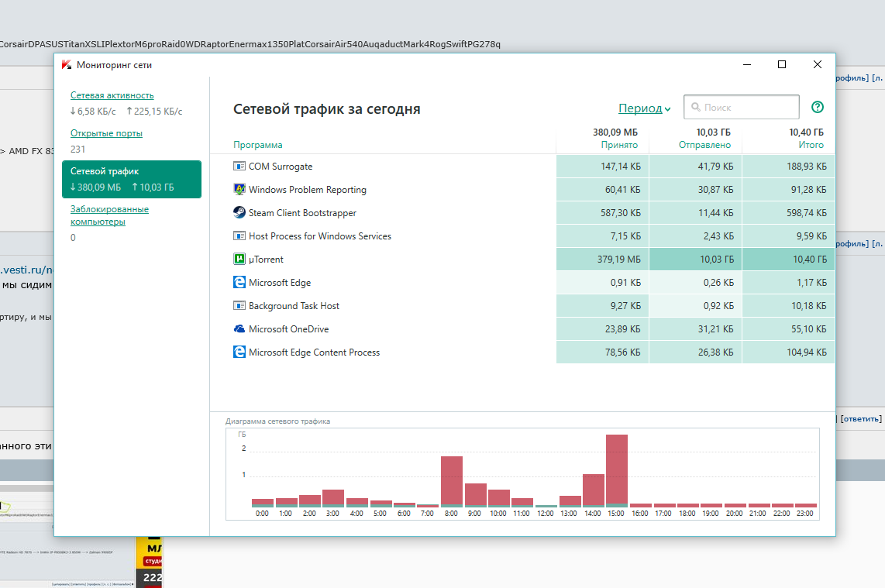Click the Steam Client Bootstrapper icon

[x=239, y=213]
